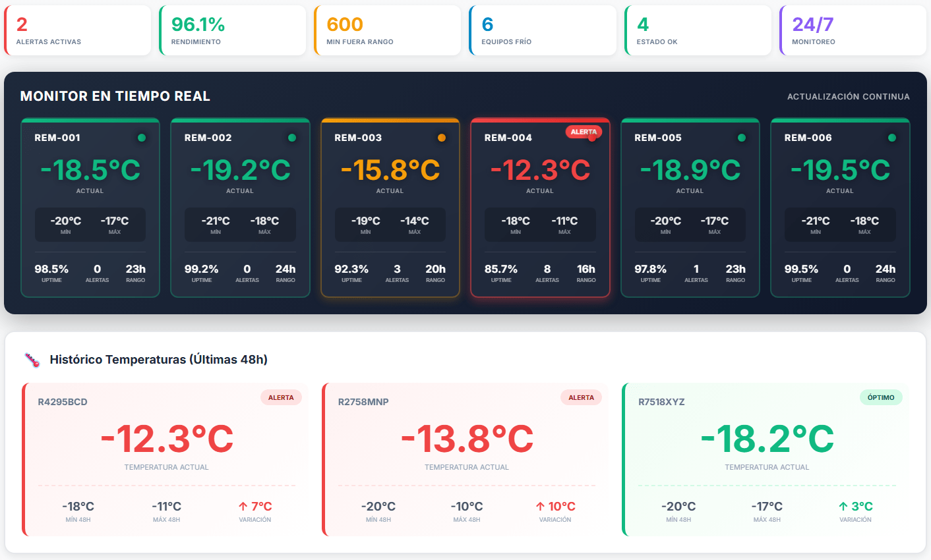Click the green status dot on REM-006
Screen dimensions: 931x560
(x=892, y=138)
